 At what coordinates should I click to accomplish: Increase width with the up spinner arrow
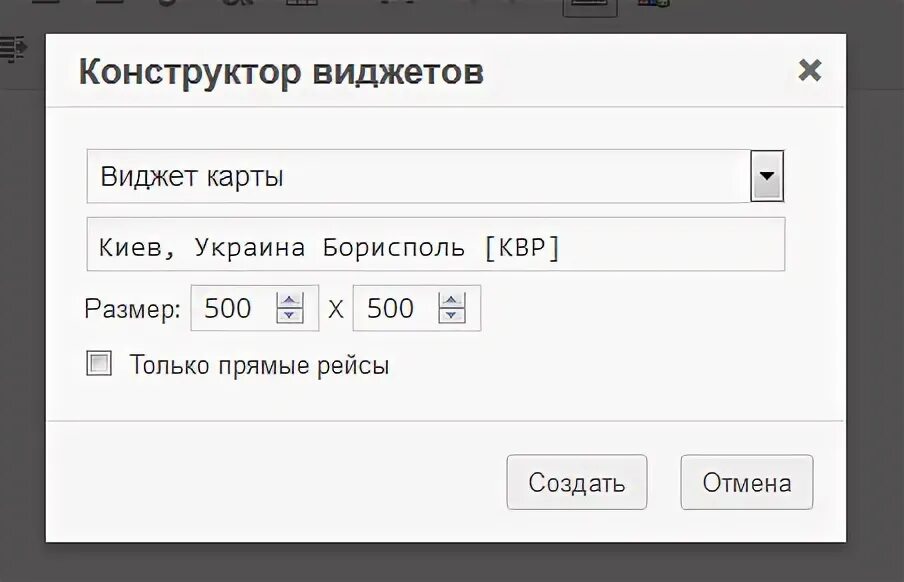[x=290, y=300]
